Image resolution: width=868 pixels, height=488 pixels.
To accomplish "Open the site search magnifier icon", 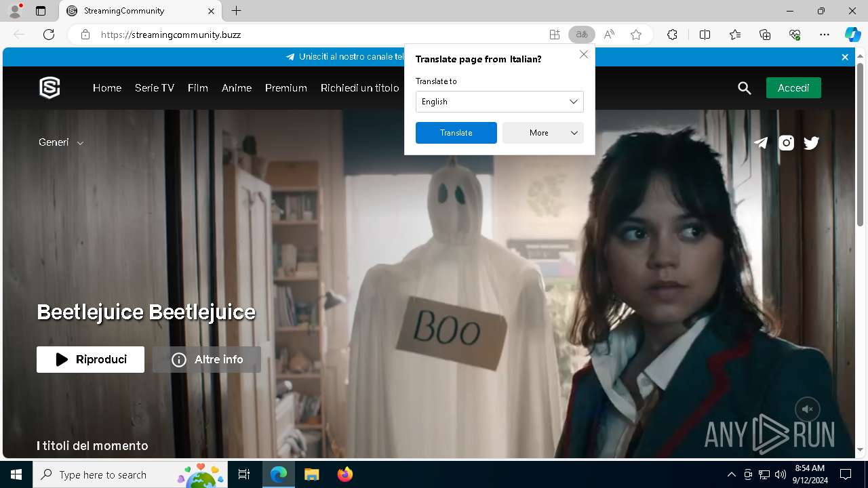I will click(x=745, y=88).
